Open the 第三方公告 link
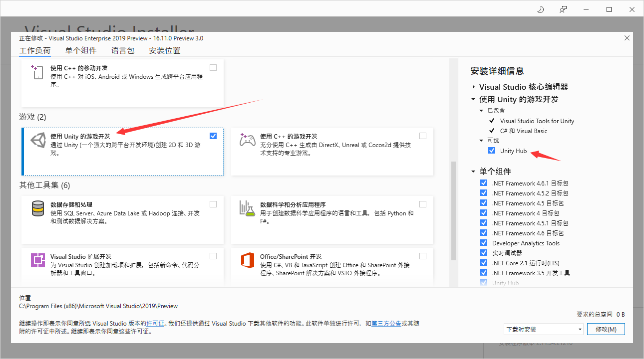 point(386,324)
